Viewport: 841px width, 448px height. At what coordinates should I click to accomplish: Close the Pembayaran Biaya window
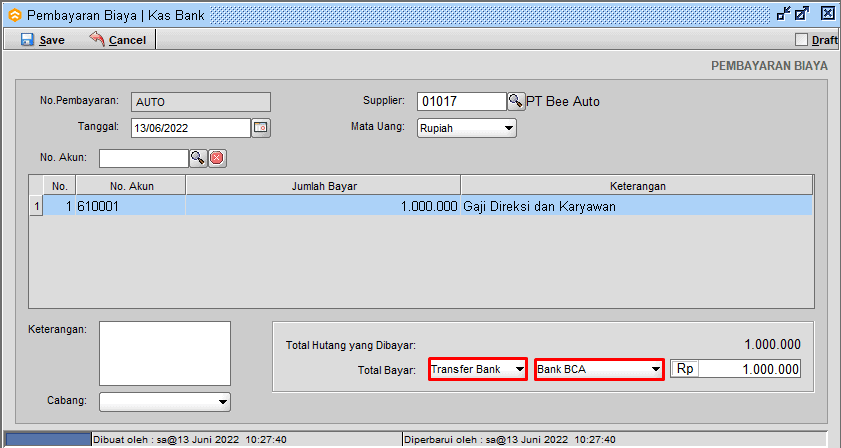828,13
